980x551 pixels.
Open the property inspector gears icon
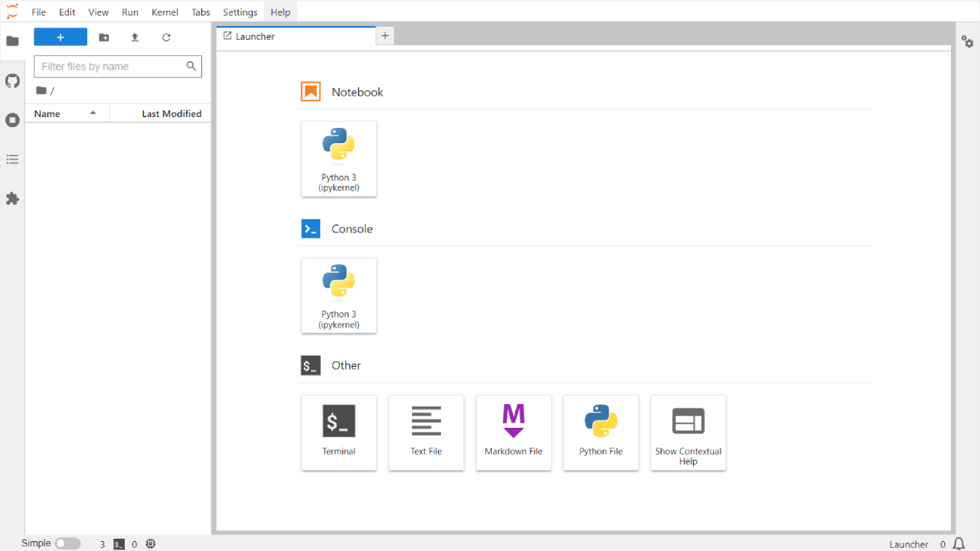[x=967, y=42]
